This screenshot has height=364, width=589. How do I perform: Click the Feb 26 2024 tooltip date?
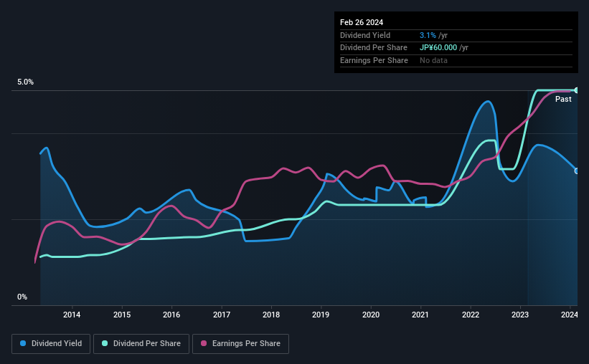362,22
